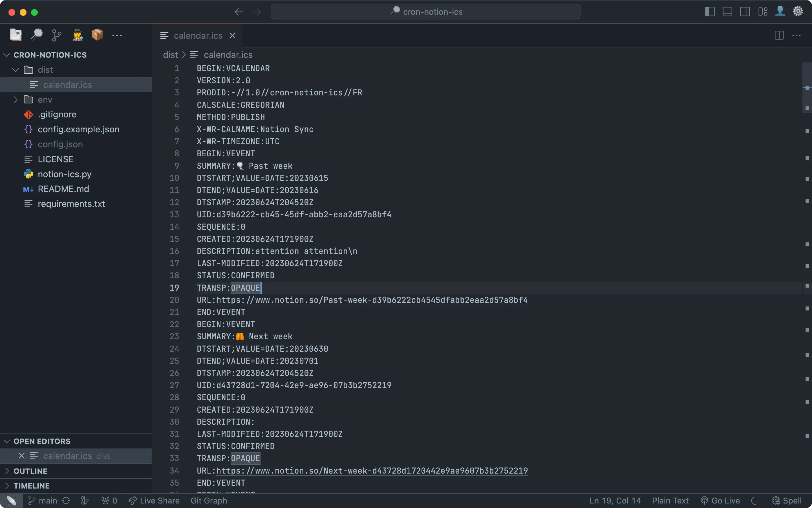Click the highlighted OPAQUE on line 33
Screen dimensions: 812x508
click(245, 458)
